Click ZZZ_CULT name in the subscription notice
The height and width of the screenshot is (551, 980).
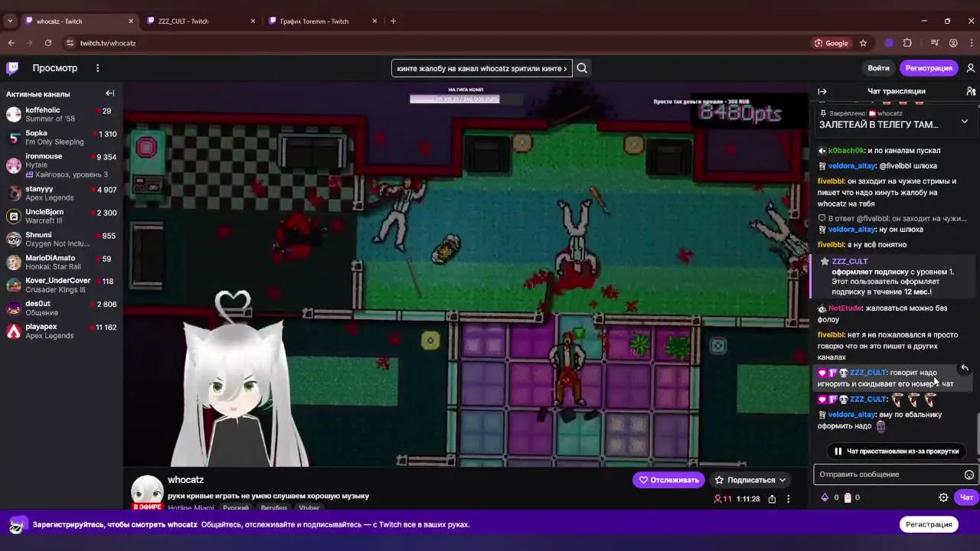tap(850, 262)
